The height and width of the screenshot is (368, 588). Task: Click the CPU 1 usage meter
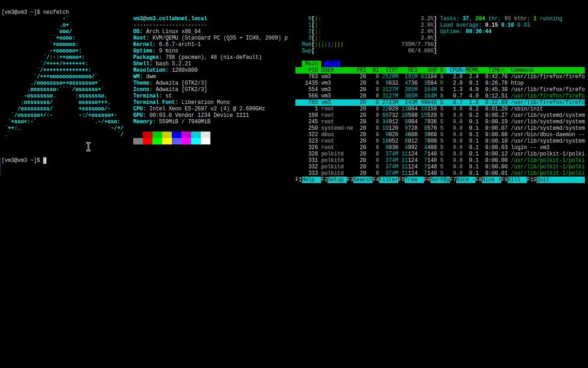[x=373, y=25]
